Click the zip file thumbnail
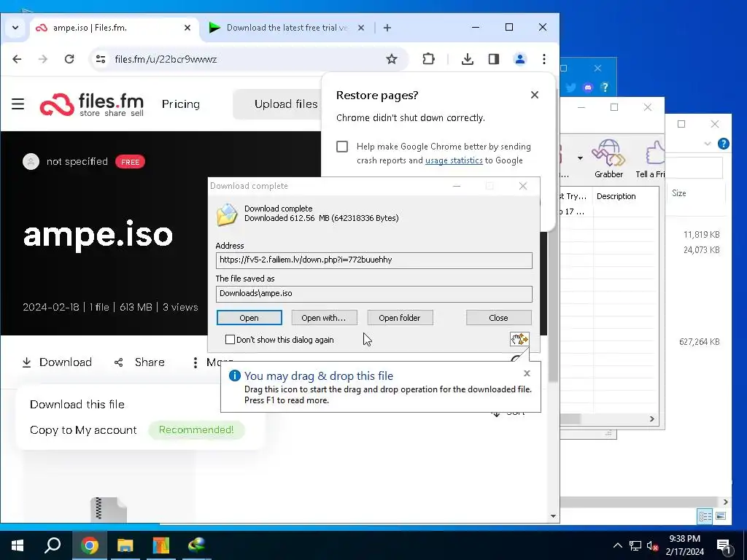This screenshot has width=747, height=560. coord(109,510)
